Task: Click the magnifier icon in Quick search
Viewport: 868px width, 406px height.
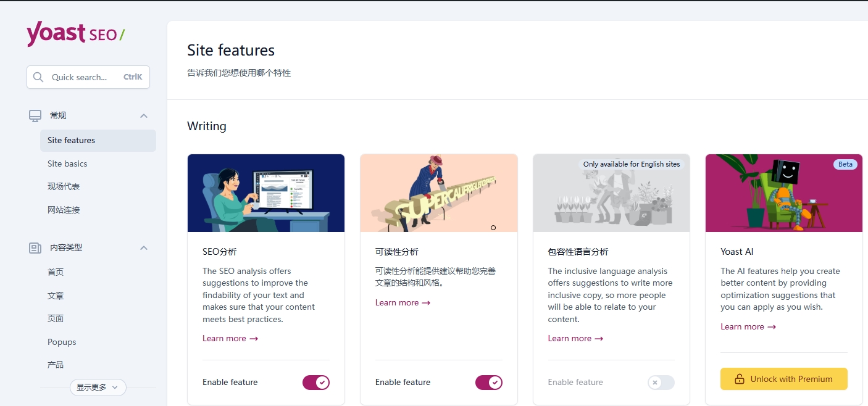Action: point(38,77)
